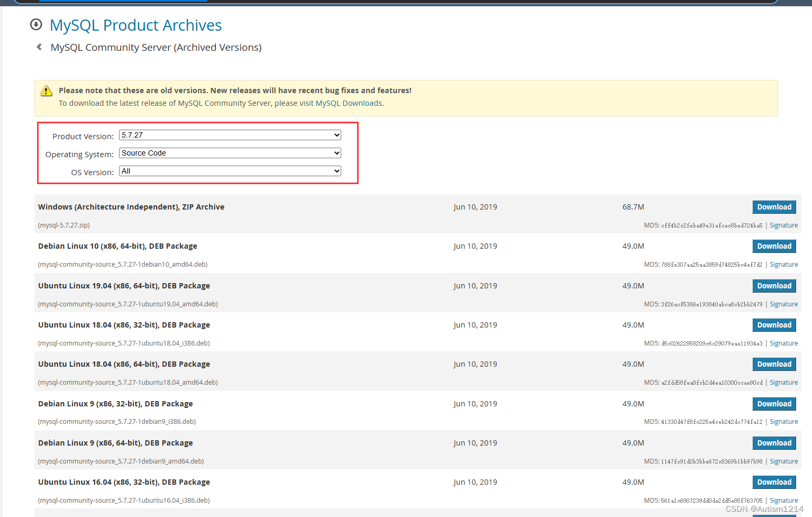
Task: Click the OS Version label
Action: pos(93,173)
